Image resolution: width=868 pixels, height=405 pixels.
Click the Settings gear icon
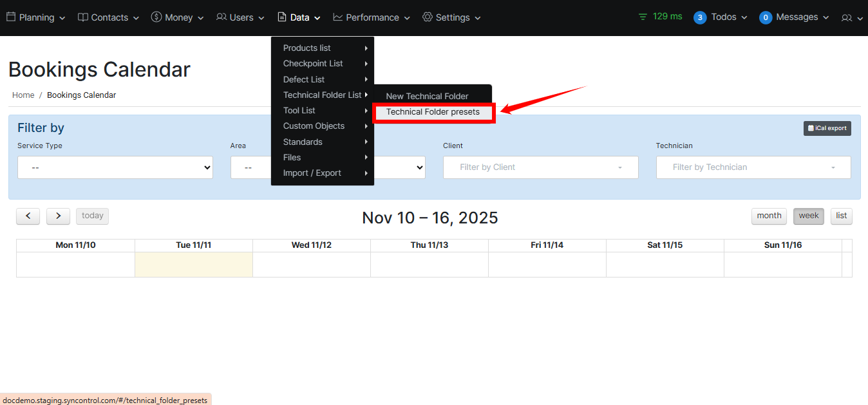[x=428, y=17]
